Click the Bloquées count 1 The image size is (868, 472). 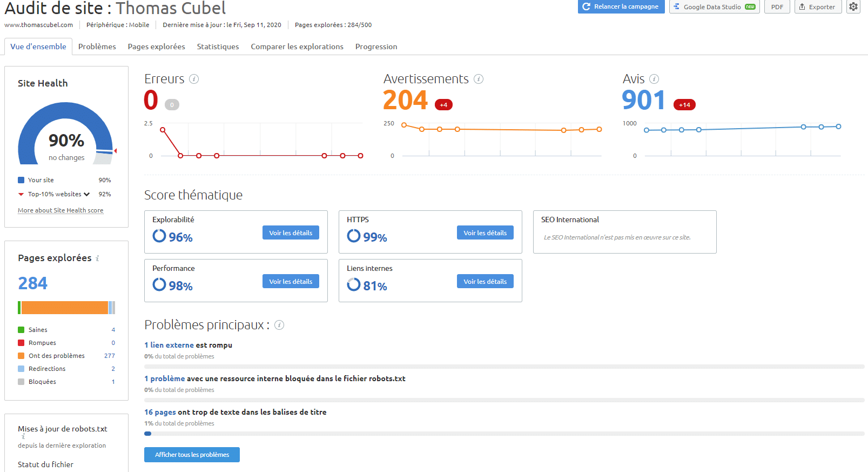[113, 382]
